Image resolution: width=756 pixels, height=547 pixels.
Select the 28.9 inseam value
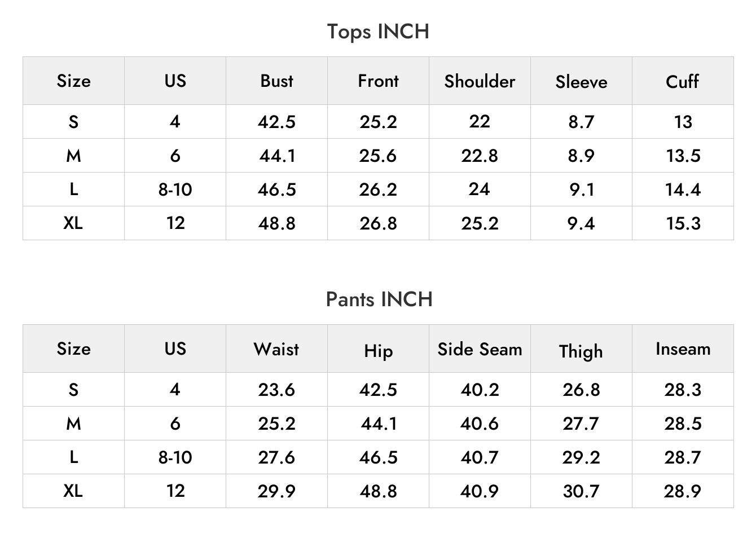point(683,491)
